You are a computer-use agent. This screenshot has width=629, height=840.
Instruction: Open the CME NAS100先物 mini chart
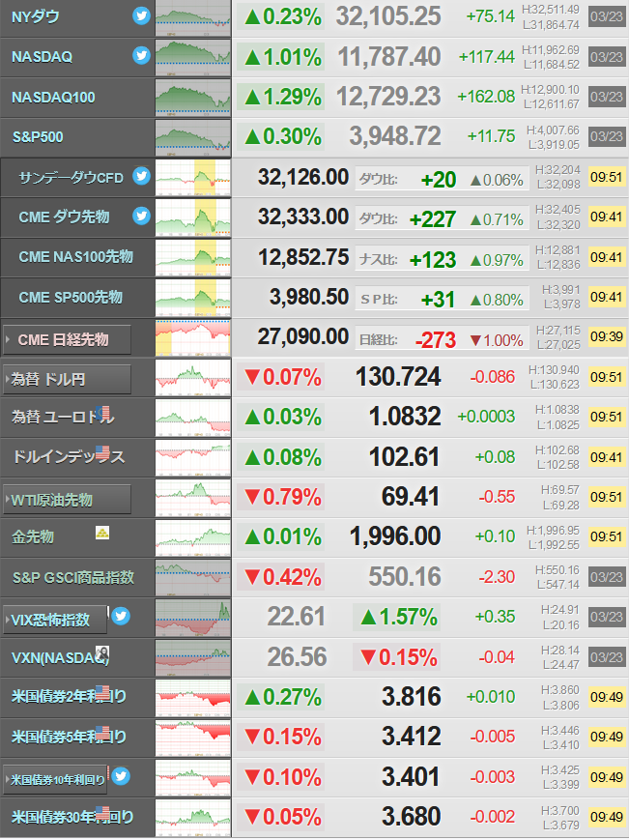192,257
